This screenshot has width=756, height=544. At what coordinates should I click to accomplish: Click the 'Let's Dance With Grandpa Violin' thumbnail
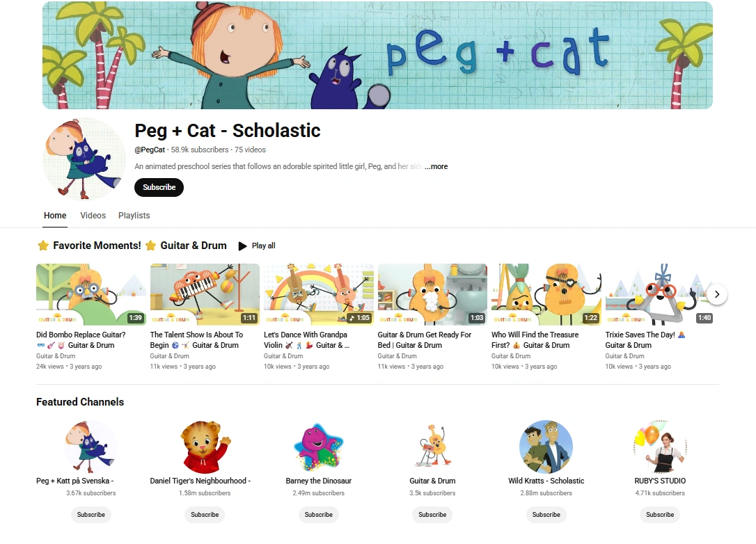[x=318, y=294]
